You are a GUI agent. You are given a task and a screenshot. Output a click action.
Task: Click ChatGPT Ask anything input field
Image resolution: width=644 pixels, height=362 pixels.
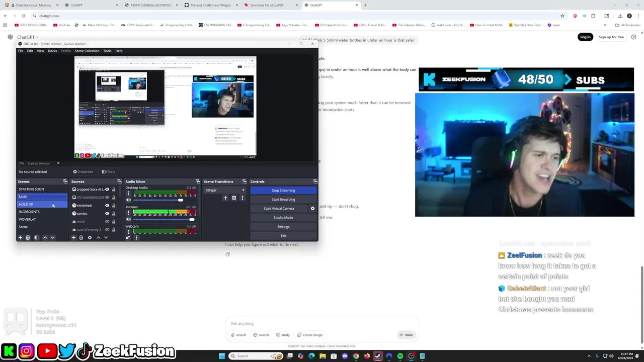coord(322,323)
